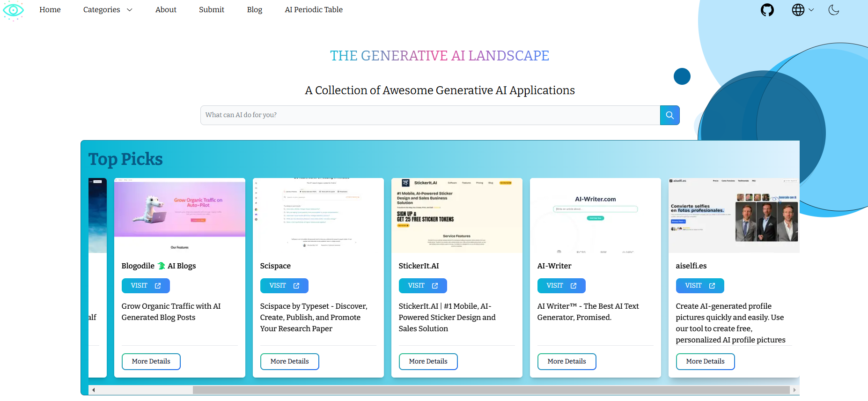Click the StickerIt.AI card thumbnail
The width and height of the screenshot is (868, 401).
click(x=457, y=215)
